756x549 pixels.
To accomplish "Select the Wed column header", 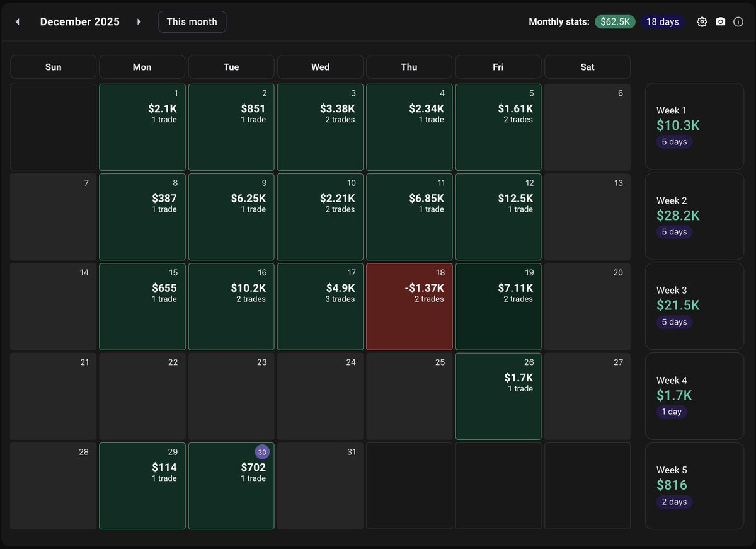I will pos(320,67).
